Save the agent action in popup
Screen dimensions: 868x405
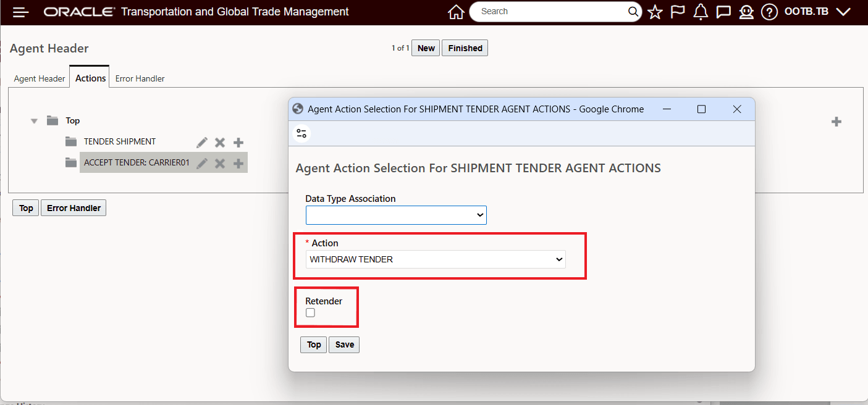[344, 344]
